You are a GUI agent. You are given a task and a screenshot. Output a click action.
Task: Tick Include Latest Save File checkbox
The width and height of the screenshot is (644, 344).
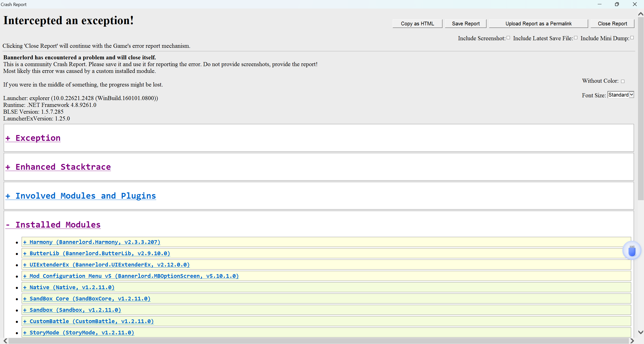tap(576, 38)
